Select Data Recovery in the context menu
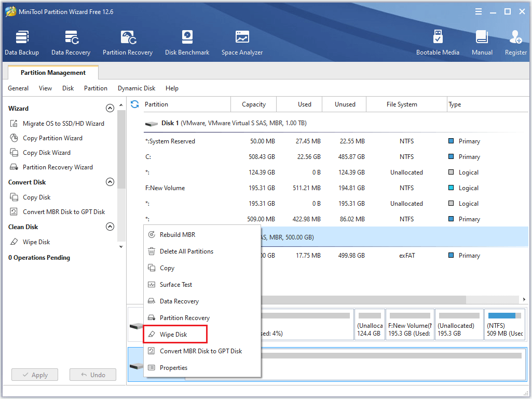The width and height of the screenshot is (532, 399). [202, 301]
